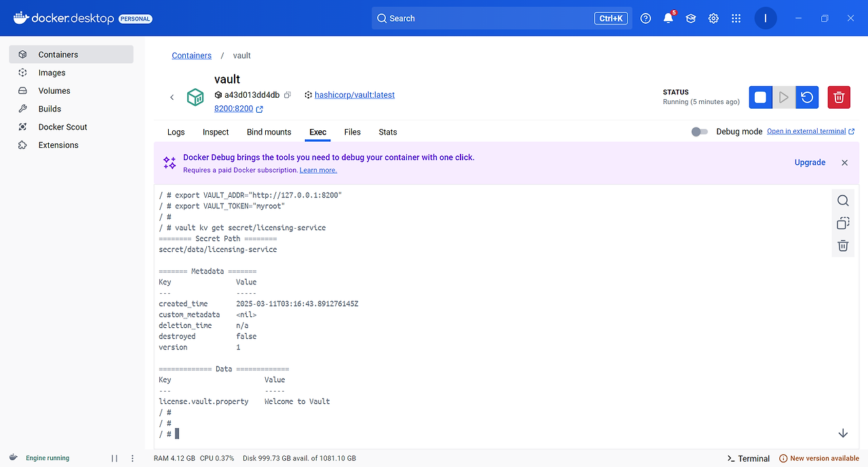Image resolution: width=868 pixels, height=467 pixels.
Task: Open the Containers sidebar section
Action: [71, 54]
